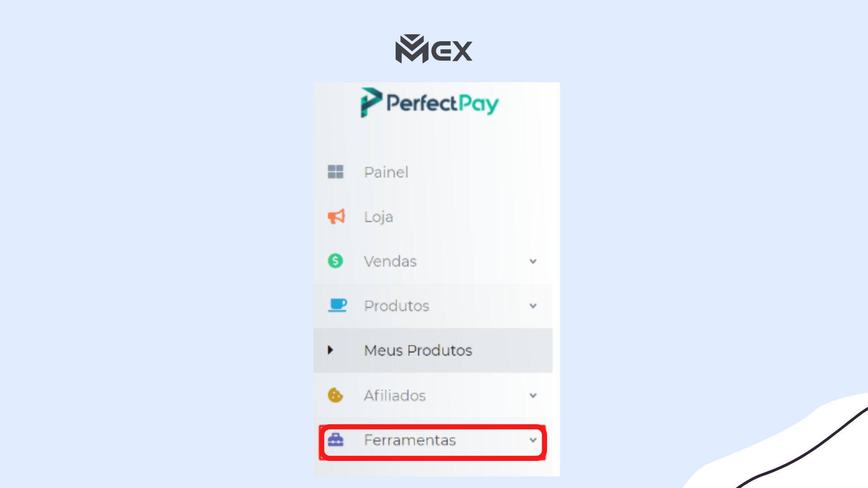Click the Vendas dollar sign icon
Image resolution: width=868 pixels, height=488 pixels.
click(x=335, y=261)
